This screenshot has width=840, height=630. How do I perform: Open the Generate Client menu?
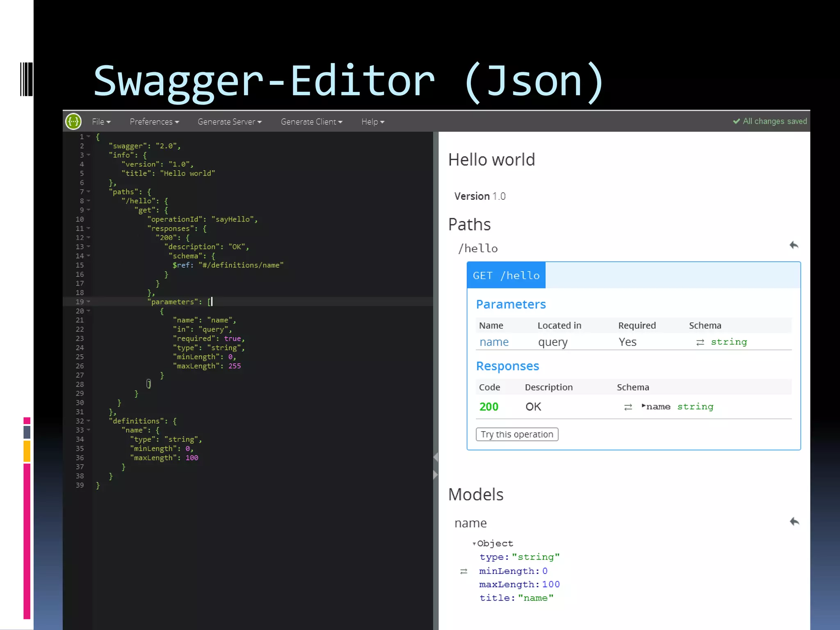click(311, 122)
